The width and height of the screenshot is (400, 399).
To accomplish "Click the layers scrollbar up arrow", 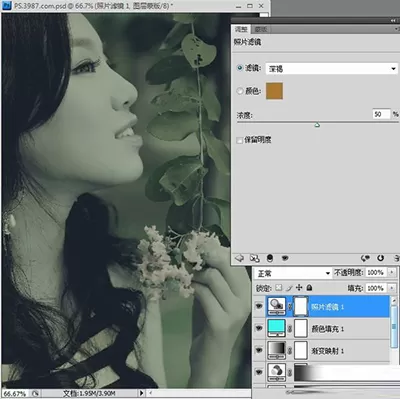I will pos(394,300).
